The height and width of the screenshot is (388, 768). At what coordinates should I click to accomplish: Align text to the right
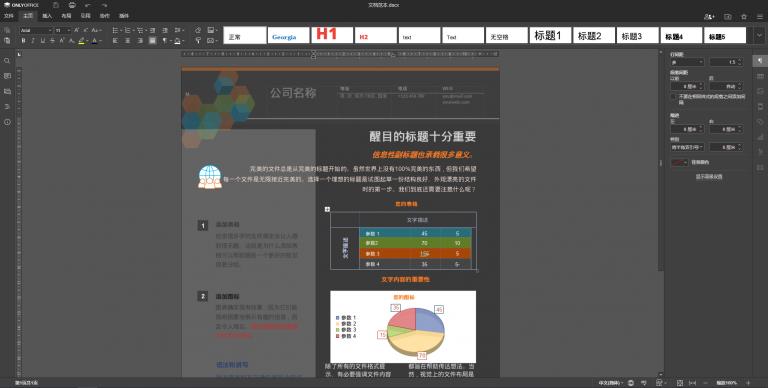[140, 41]
